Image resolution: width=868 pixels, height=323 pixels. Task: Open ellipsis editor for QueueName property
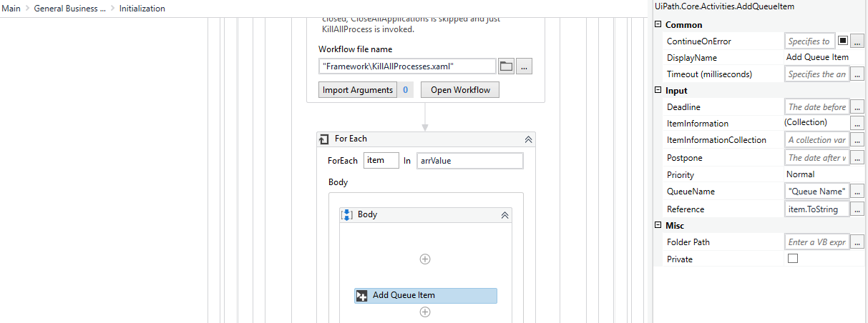click(857, 192)
